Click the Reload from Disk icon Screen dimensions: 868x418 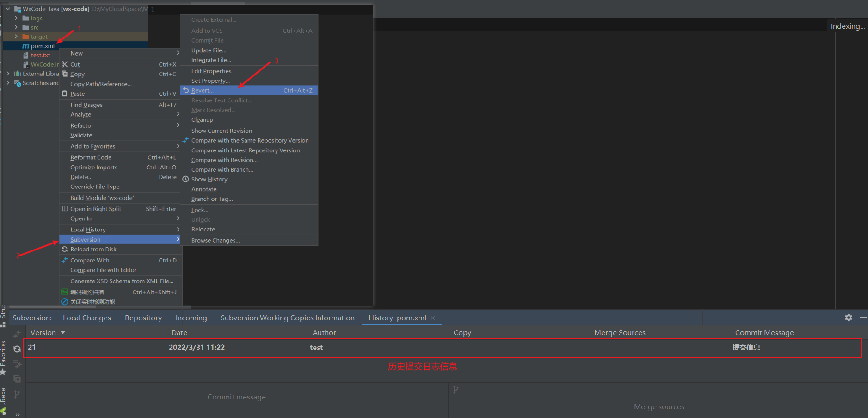pyautogui.click(x=65, y=249)
